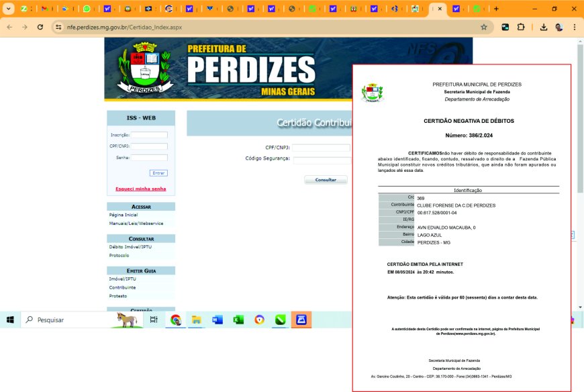Click the Certidão CPF/CNPJ input
Image resolution: width=584 pixels, height=392 pixels.
coord(321,148)
